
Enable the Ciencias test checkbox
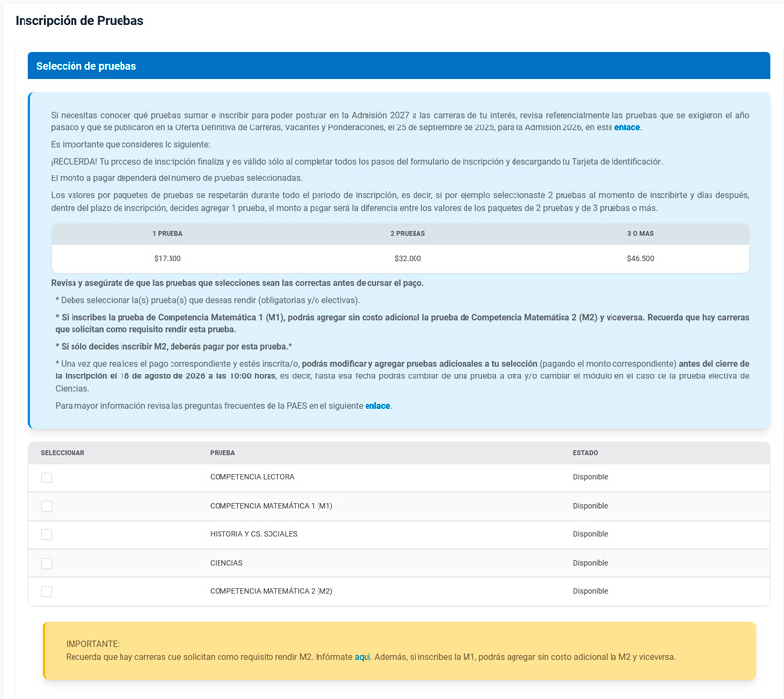pos(46,564)
